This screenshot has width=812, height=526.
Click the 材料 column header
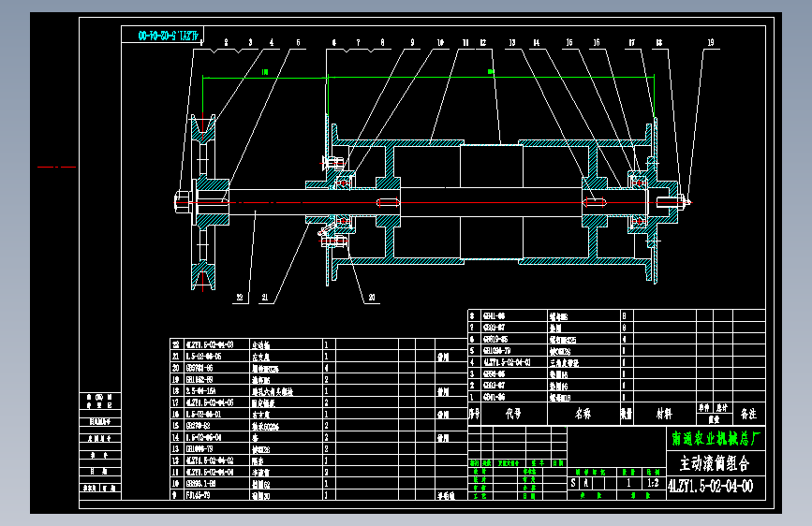(x=664, y=414)
